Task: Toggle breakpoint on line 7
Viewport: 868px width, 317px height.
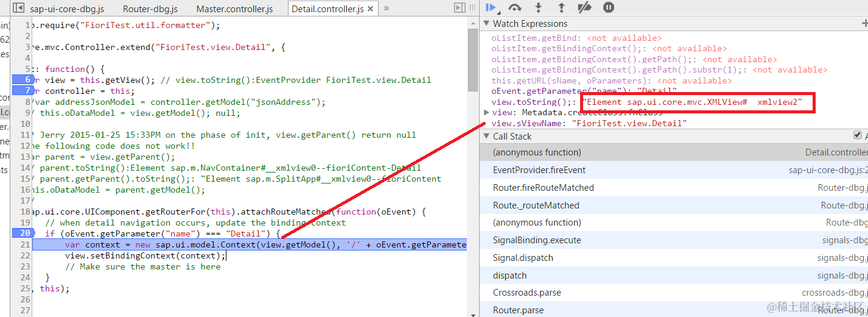Action: (x=23, y=90)
